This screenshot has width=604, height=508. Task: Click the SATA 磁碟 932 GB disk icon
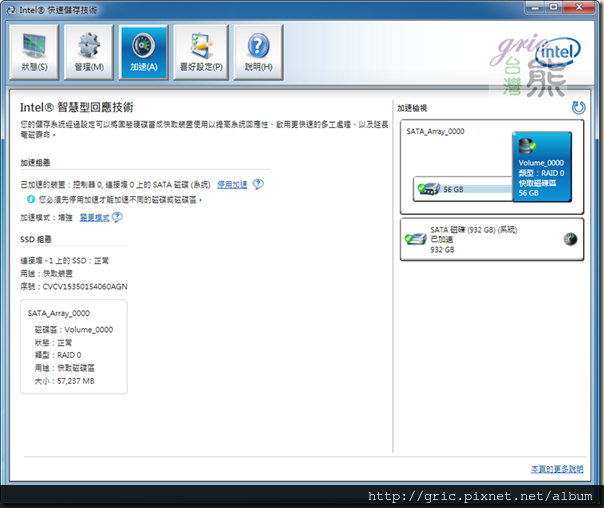(x=416, y=239)
